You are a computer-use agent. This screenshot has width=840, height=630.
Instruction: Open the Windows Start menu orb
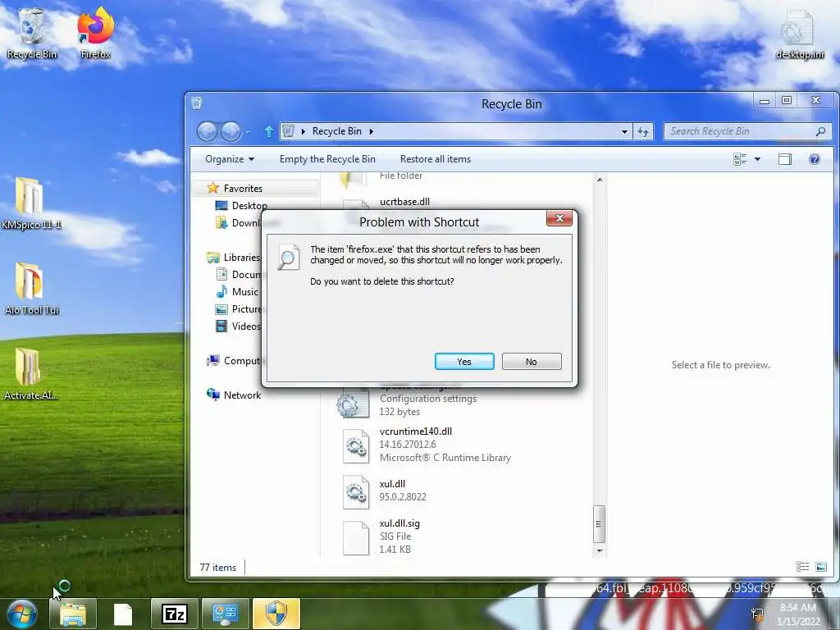[x=22, y=614]
